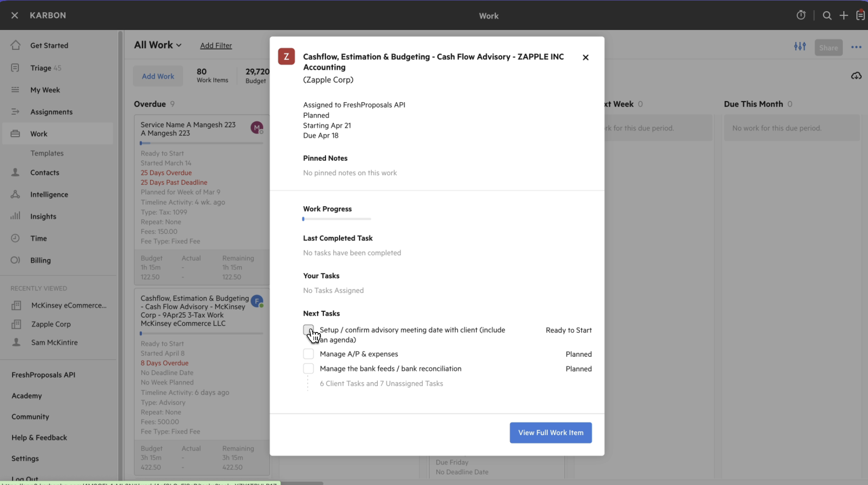868x485 pixels.
Task: Check the Manage the bank feeds checkbox
Action: [x=309, y=368]
